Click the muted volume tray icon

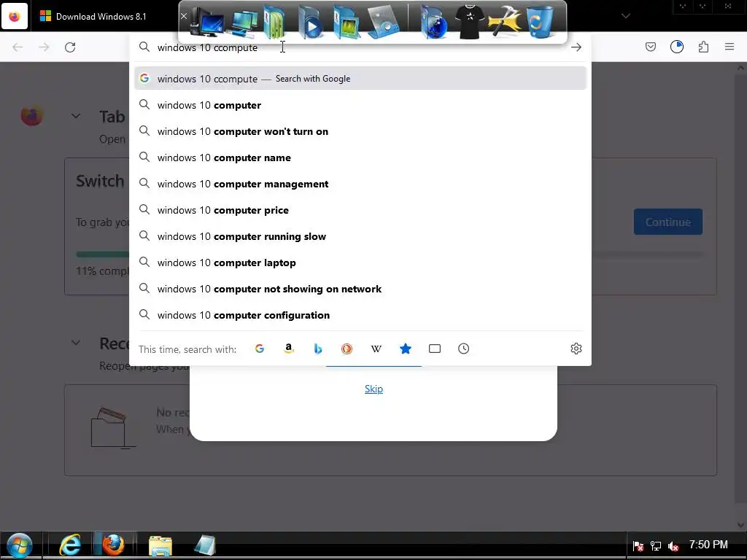pyautogui.click(x=673, y=545)
